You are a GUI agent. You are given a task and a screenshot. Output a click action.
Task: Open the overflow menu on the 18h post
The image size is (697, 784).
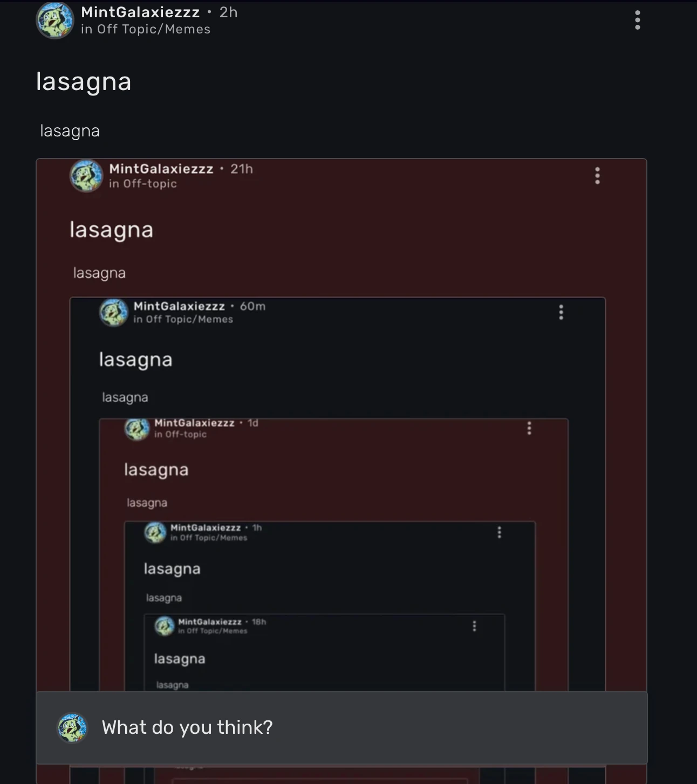tap(474, 625)
